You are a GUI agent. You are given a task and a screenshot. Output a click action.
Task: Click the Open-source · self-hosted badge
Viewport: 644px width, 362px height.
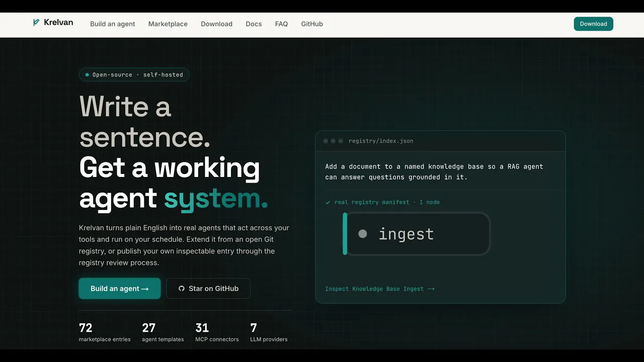[x=134, y=75]
